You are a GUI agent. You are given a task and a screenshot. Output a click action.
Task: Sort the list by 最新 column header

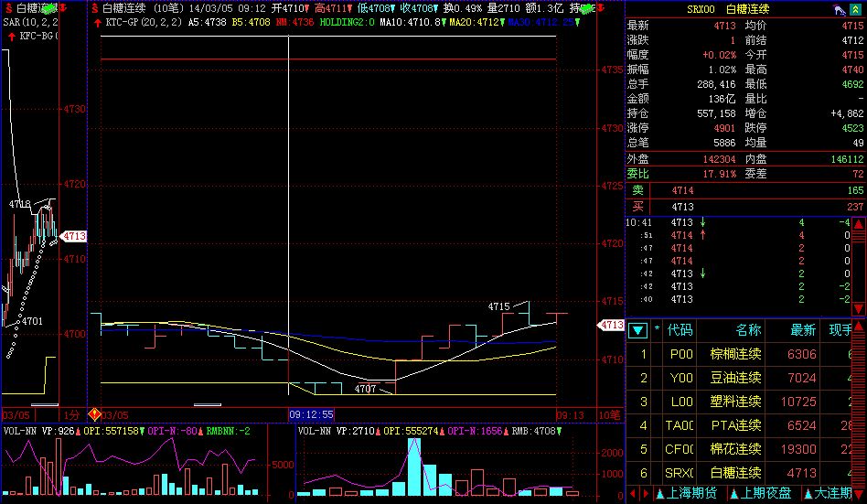[802, 330]
